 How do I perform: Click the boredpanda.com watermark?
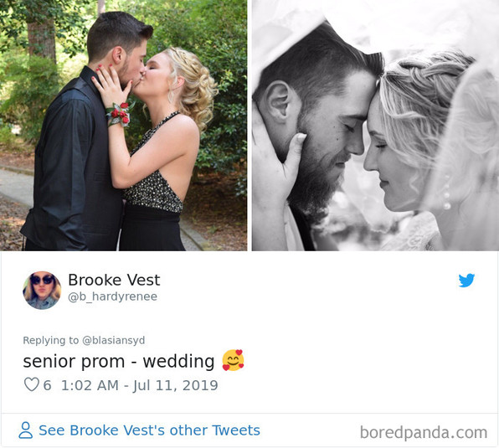point(424,432)
